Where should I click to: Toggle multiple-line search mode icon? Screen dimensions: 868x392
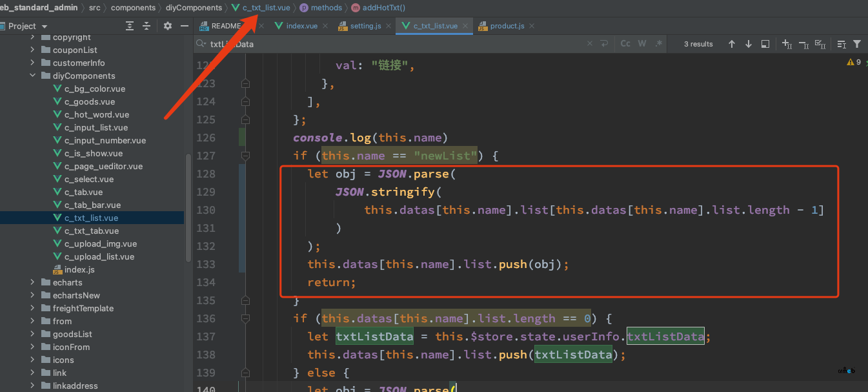click(842, 44)
